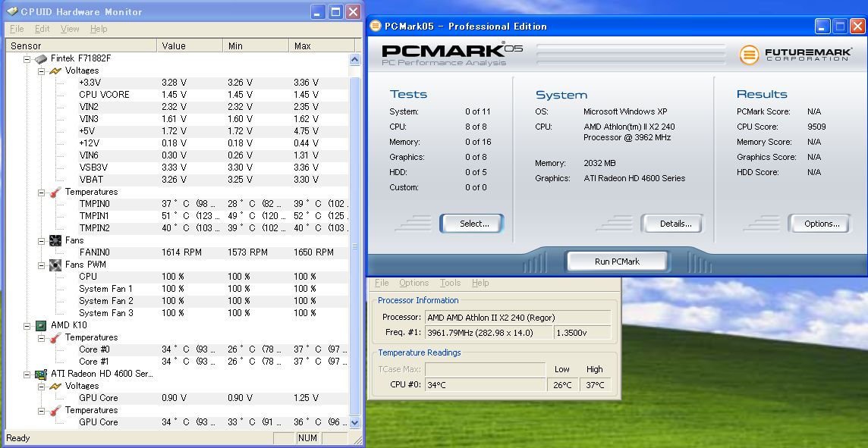Viewport: 868px width, 448px height.
Task: Click the Futuremark Corporation logo
Action: pyautogui.click(x=795, y=55)
